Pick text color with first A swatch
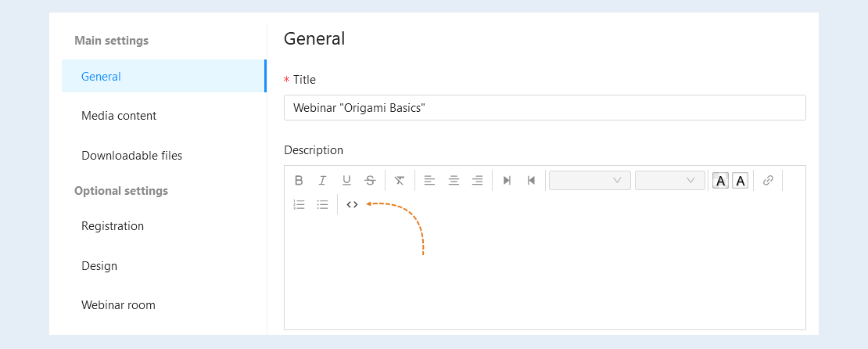Image resolution: width=868 pixels, height=349 pixels. tap(720, 181)
